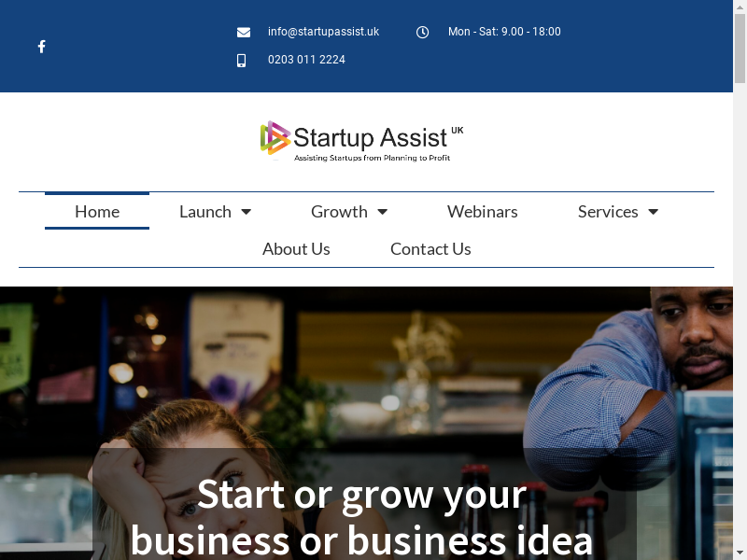Click the info@startupassist.uk email link

click(x=323, y=32)
